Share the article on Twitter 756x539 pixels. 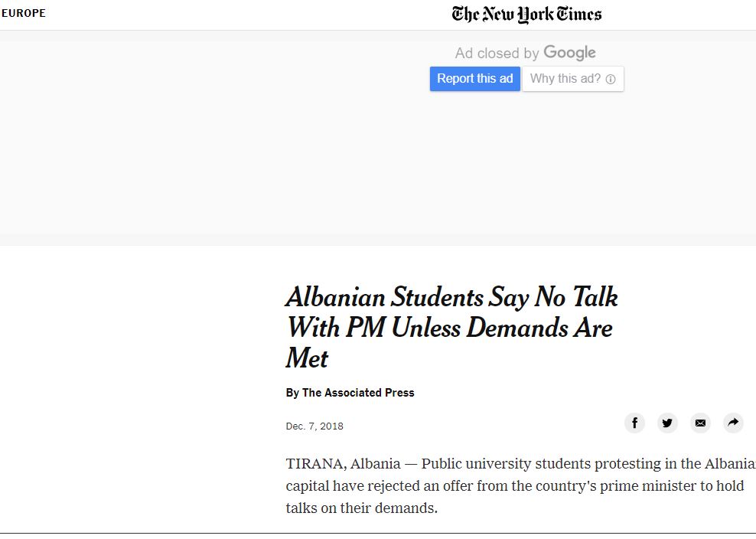pyautogui.click(x=667, y=423)
